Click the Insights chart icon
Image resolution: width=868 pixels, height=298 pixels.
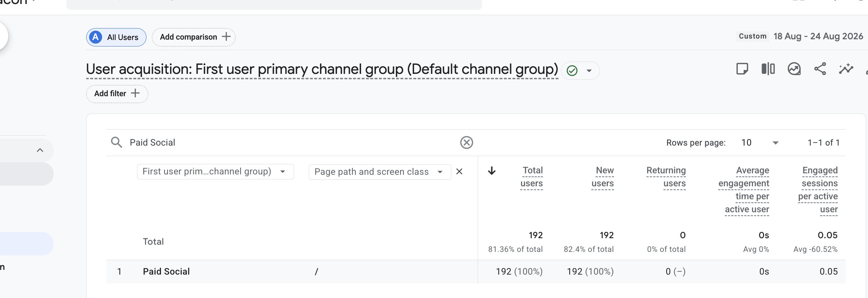(794, 69)
